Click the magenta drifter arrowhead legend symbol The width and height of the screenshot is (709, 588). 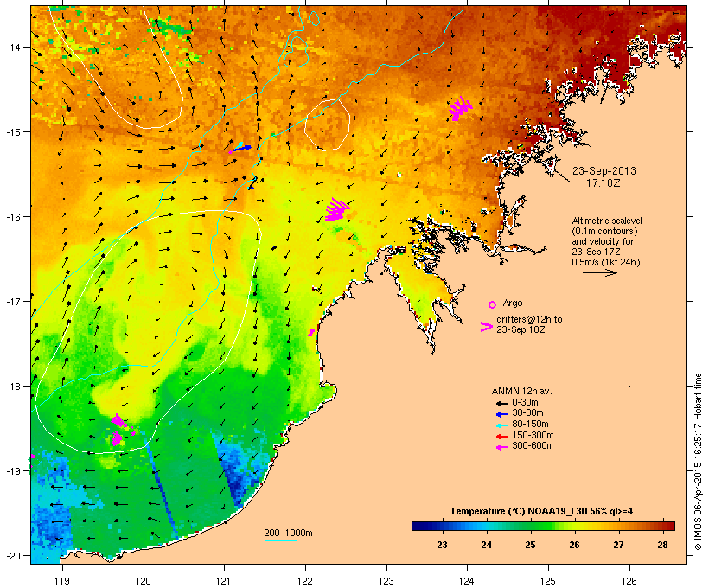point(486,327)
